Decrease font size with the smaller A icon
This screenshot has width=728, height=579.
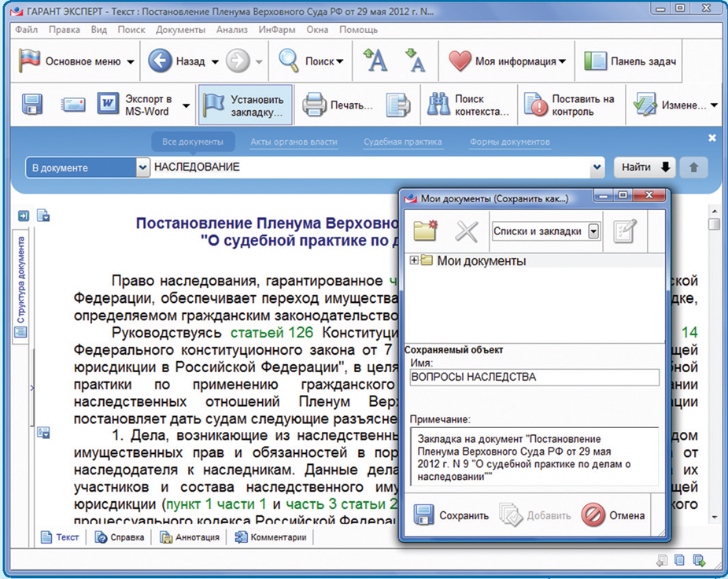[416, 61]
